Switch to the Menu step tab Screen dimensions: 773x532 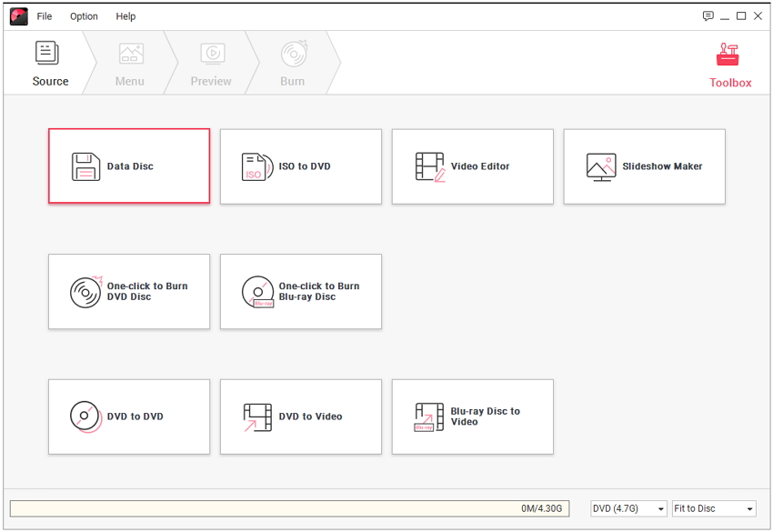(130, 63)
